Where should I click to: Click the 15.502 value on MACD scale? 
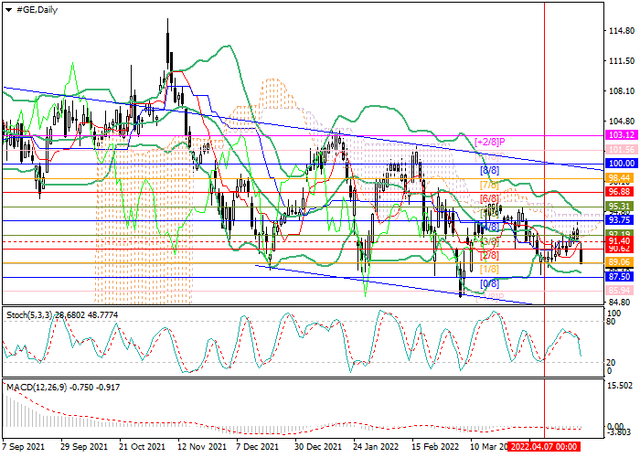[x=620, y=386]
